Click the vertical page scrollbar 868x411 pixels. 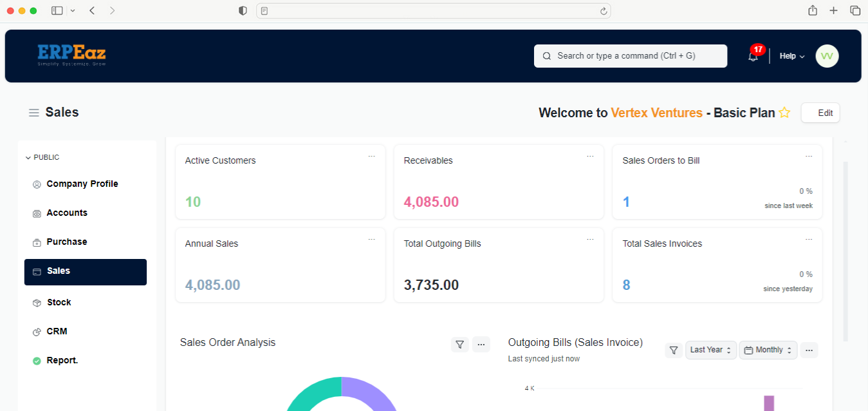click(x=845, y=251)
